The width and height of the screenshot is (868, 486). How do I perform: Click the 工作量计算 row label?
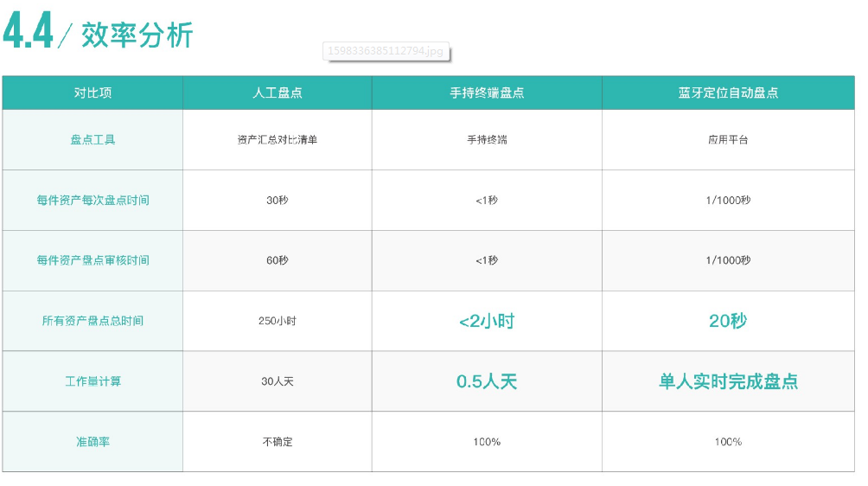tap(93, 381)
